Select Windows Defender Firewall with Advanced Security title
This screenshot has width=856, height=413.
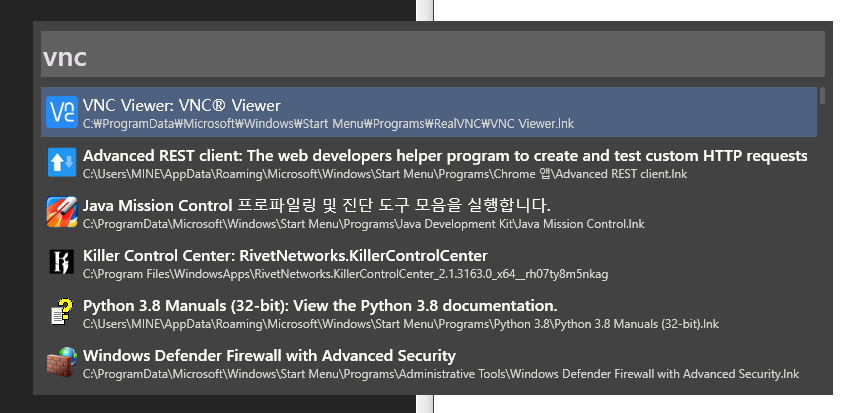(269, 356)
